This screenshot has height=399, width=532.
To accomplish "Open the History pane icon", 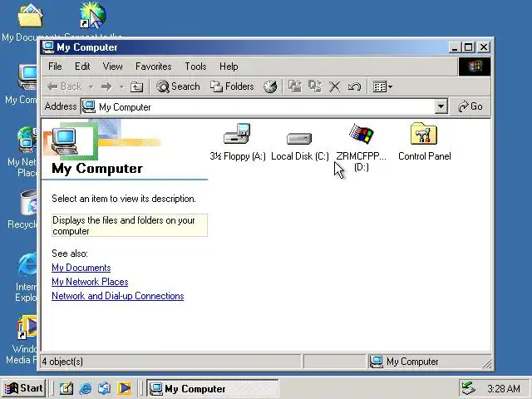I will pyautogui.click(x=270, y=86).
